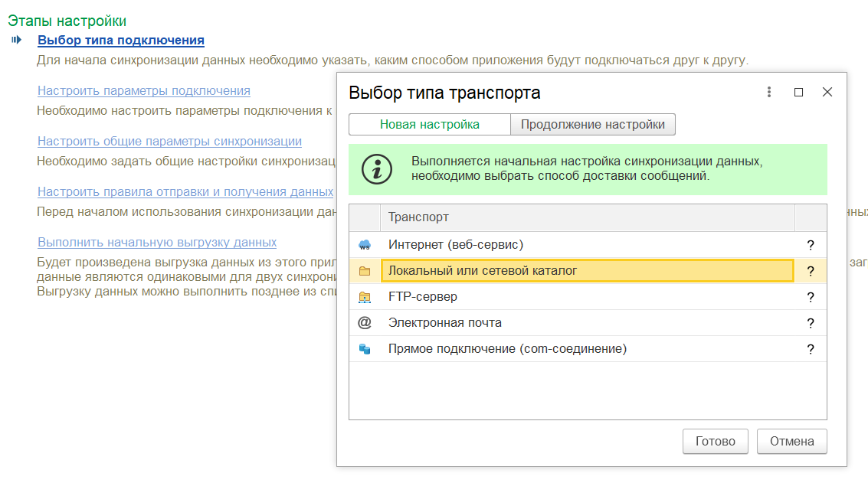The image size is (868, 483).
Task: Click the help mark next to Электронная почта
Action: [811, 322]
